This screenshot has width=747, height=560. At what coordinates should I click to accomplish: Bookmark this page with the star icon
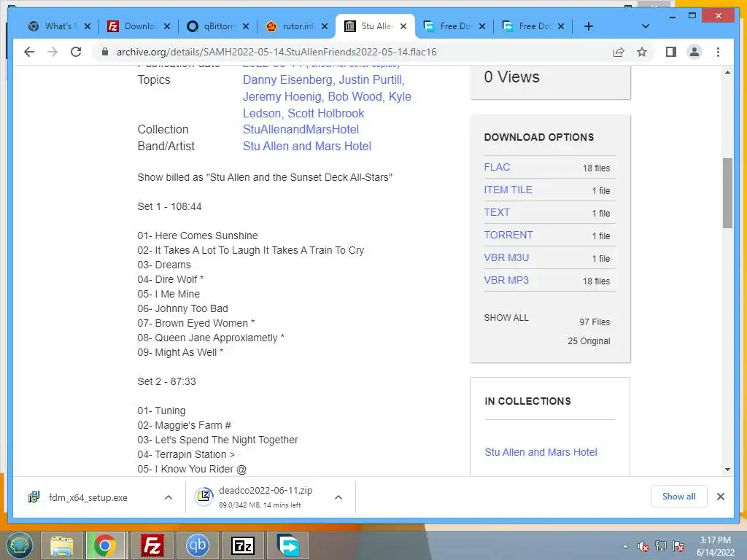pyautogui.click(x=642, y=52)
